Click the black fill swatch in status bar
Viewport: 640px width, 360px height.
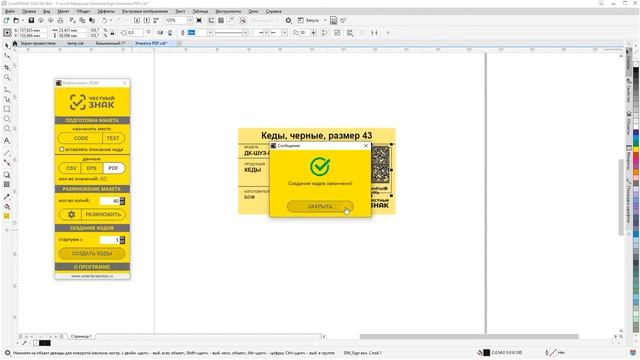coord(487,353)
